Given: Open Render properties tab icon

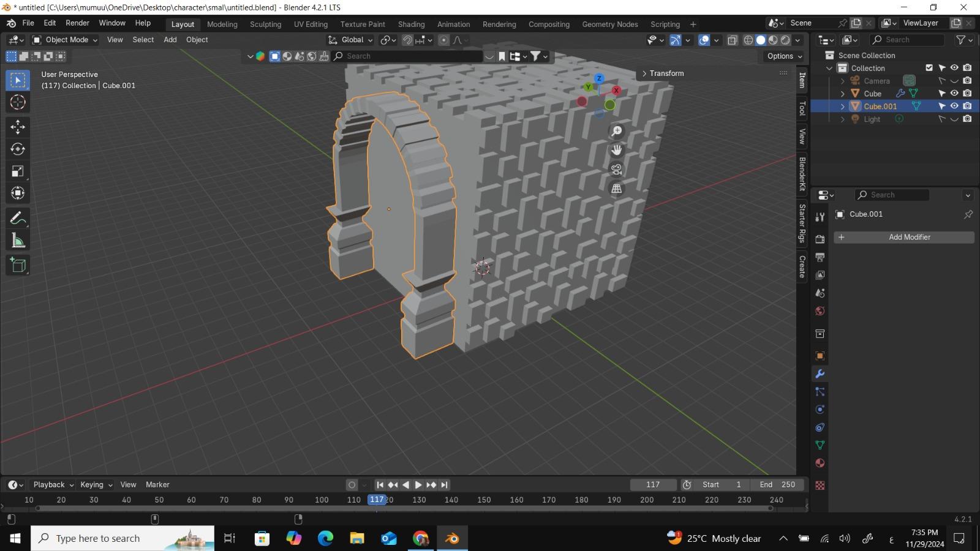Looking at the screenshot, I should click(x=820, y=239).
